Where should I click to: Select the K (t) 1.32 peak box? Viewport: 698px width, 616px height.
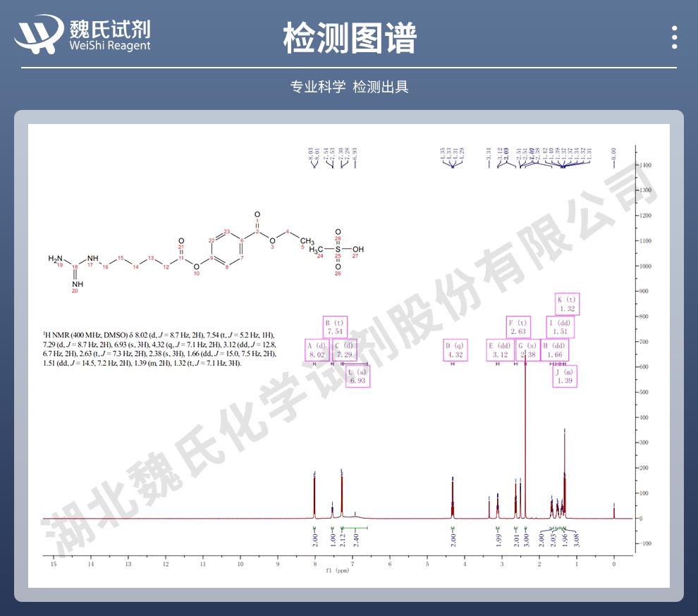click(x=567, y=304)
